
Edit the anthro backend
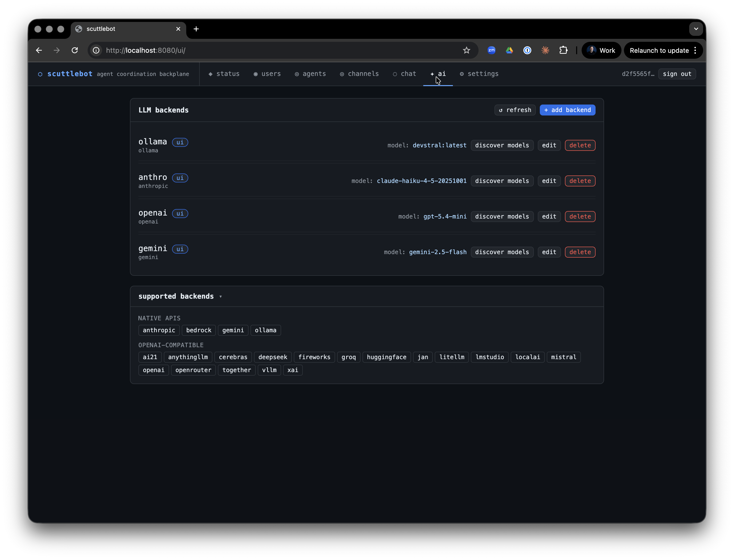[549, 181]
